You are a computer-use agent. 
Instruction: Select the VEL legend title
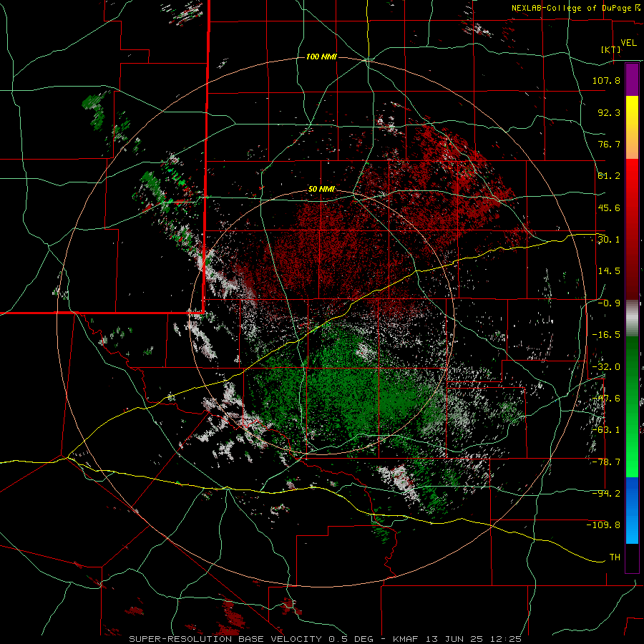pos(628,43)
